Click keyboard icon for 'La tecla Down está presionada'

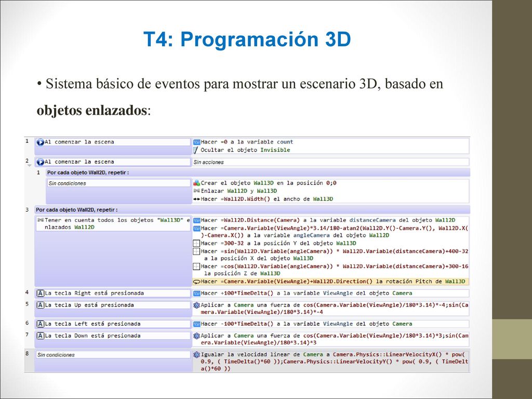click(41, 336)
